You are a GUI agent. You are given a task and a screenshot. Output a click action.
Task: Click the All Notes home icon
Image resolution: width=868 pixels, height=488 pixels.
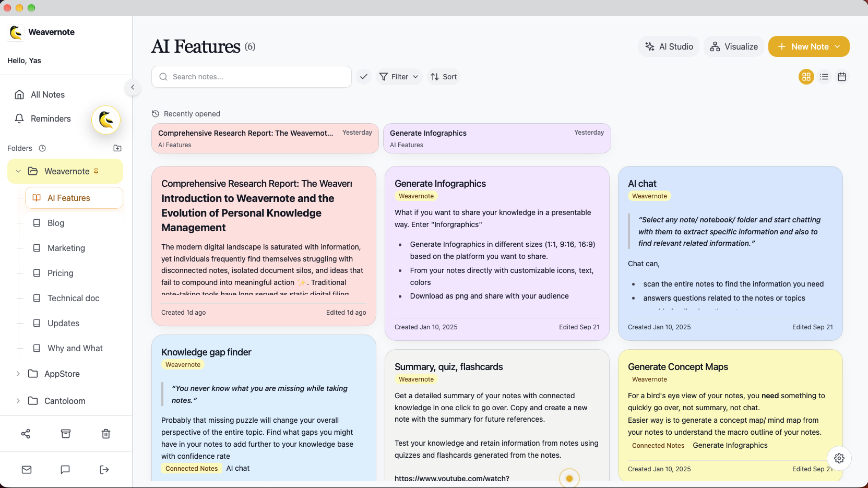coord(19,94)
